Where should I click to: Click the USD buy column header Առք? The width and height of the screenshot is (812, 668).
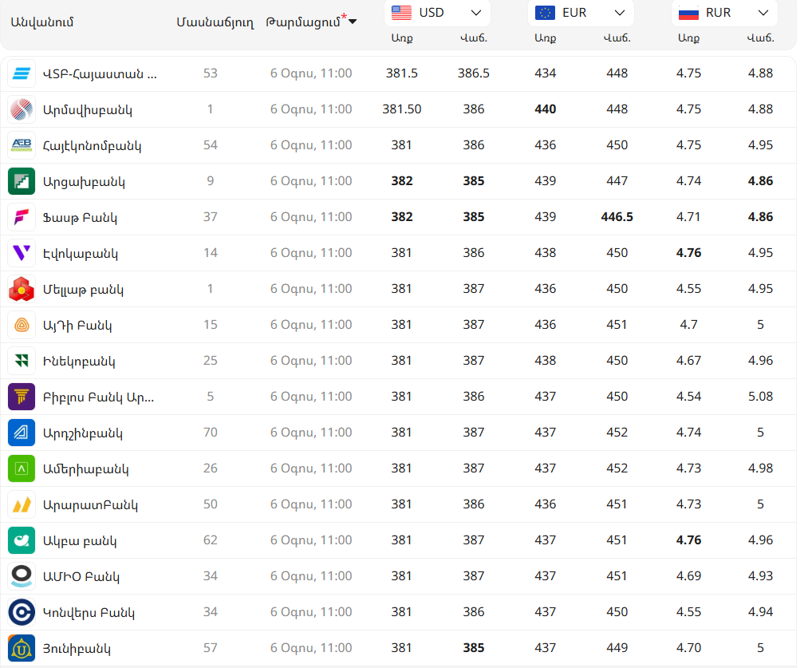tap(402, 38)
